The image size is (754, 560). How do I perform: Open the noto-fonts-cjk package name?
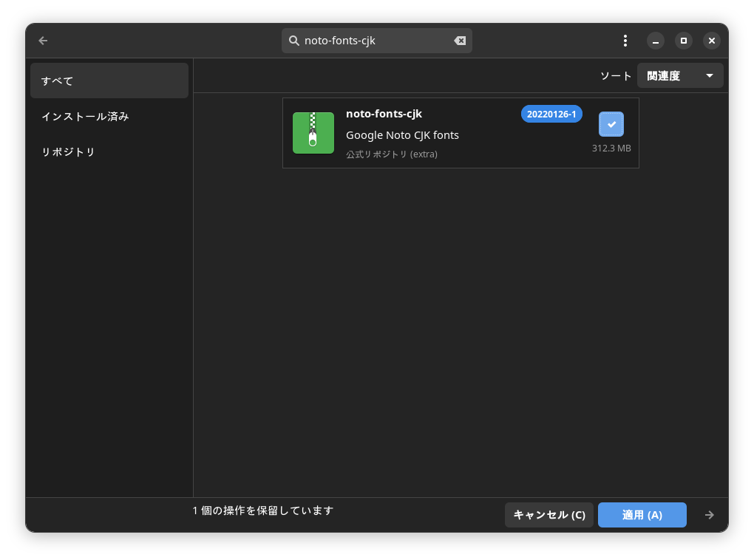tap(384, 114)
